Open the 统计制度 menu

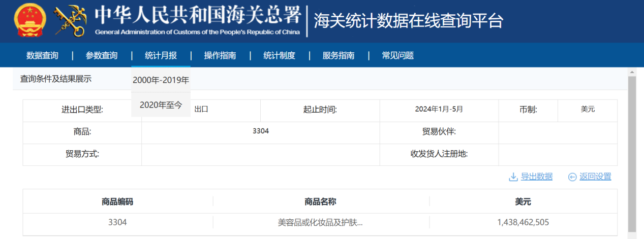coord(279,55)
